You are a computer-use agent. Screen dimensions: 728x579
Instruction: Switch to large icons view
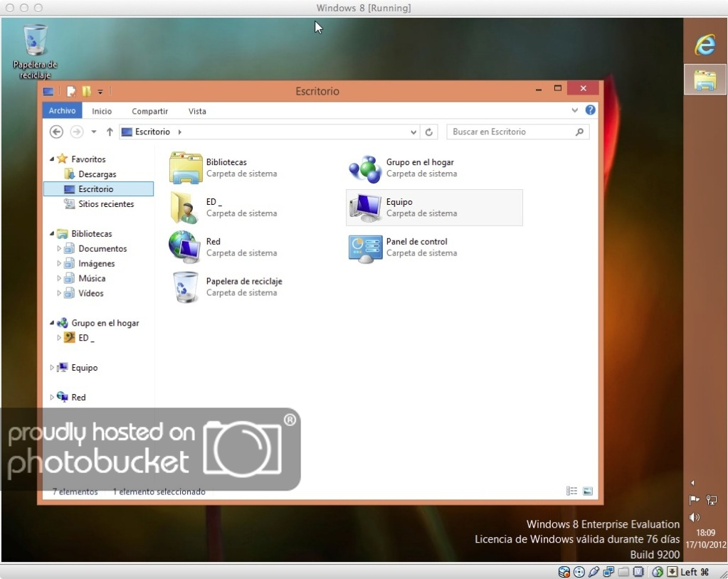(588, 491)
